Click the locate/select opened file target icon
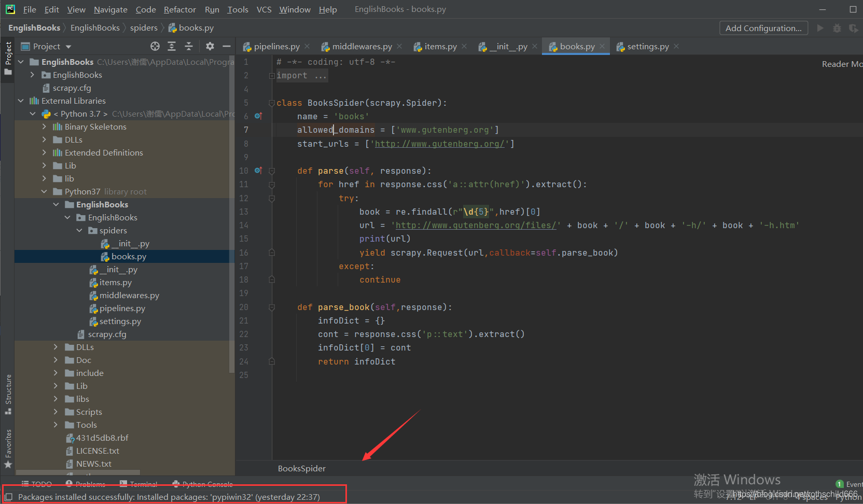863x504 pixels. tap(155, 47)
